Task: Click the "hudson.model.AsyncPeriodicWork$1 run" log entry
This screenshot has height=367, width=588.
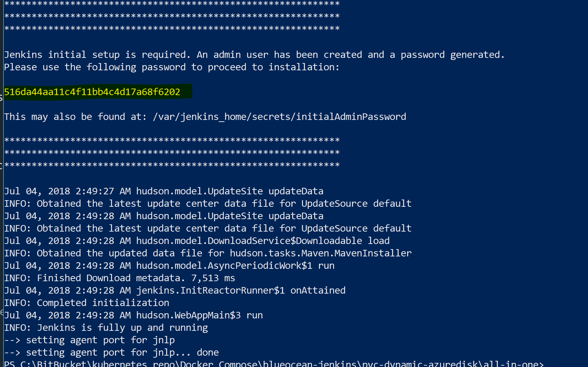Action: (235, 266)
